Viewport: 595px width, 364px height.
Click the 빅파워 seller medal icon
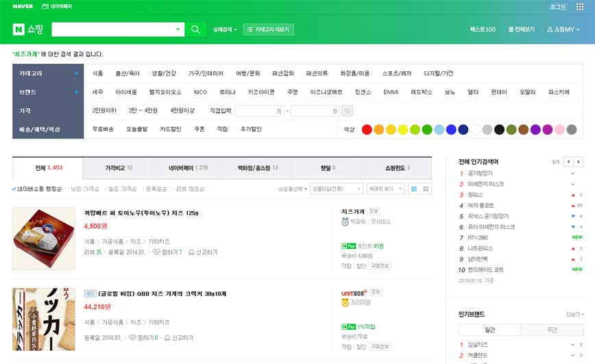[345, 221]
